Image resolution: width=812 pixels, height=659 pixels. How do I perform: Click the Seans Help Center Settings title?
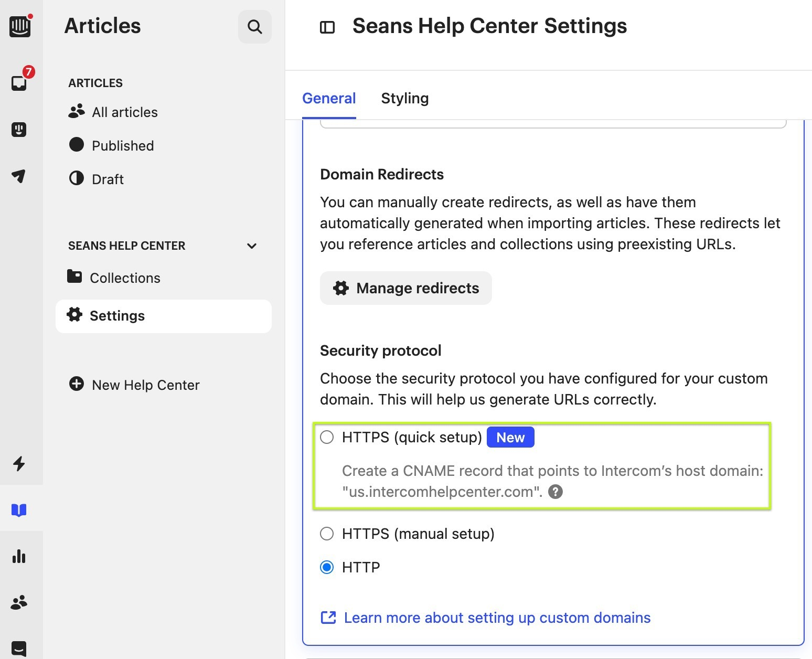tap(489, 26)
